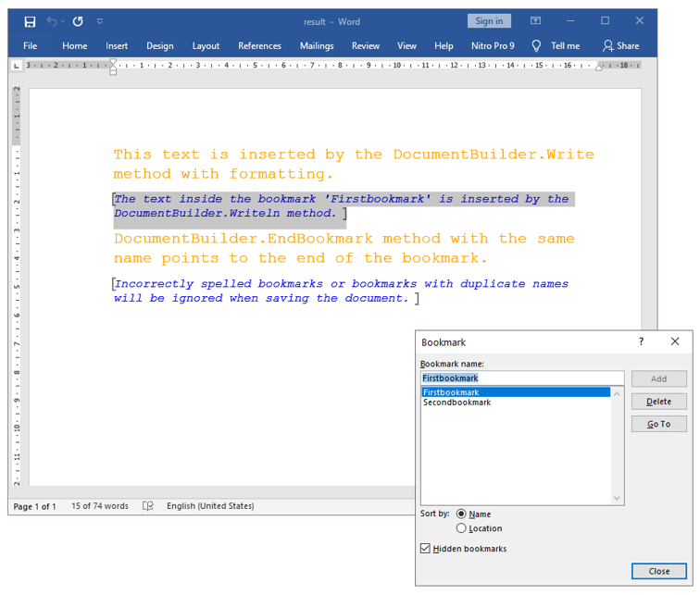Click the proofing icon in status bar
Viewport: 700px width, 595px height.
[x=148, y=506]
